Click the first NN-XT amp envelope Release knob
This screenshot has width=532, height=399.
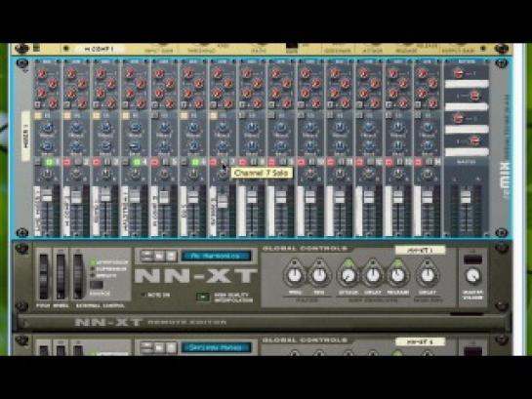tap(397, 276)
